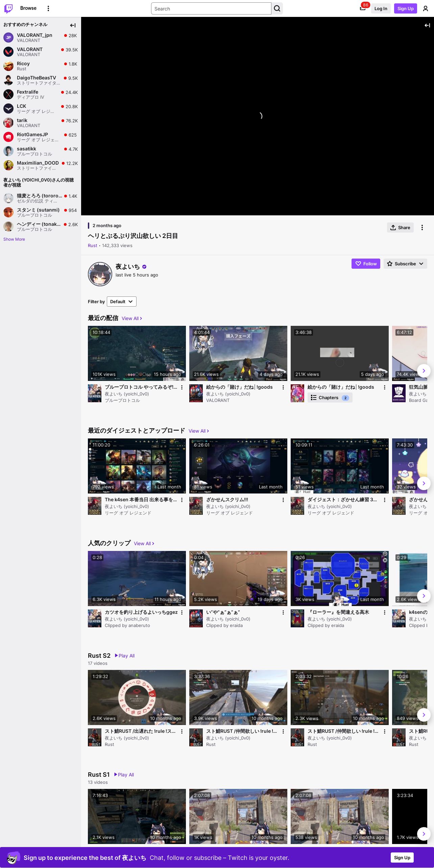
Task: Advance the Rust S2 carousel arrow
Action: 424,715
